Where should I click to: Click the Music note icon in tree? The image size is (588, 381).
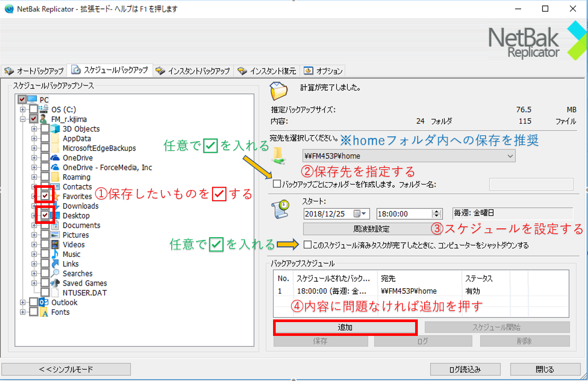tap(56, 254)
